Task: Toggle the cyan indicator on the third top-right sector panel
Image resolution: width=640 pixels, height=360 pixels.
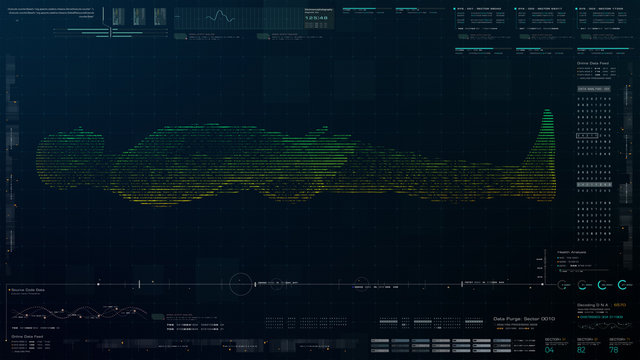Action: pyautogui.click(x=576, y=9)
